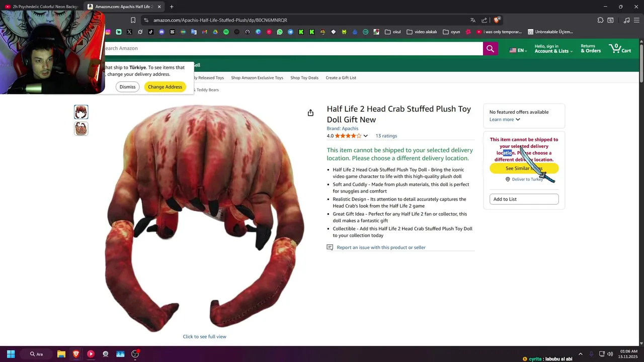Open the 13 ratings link

[x=386, y=136]
